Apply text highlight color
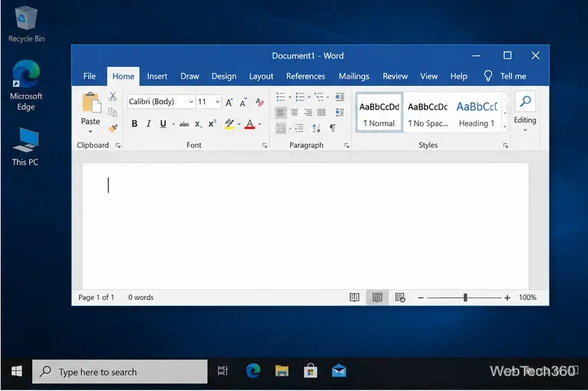 (x=229, y=124)
